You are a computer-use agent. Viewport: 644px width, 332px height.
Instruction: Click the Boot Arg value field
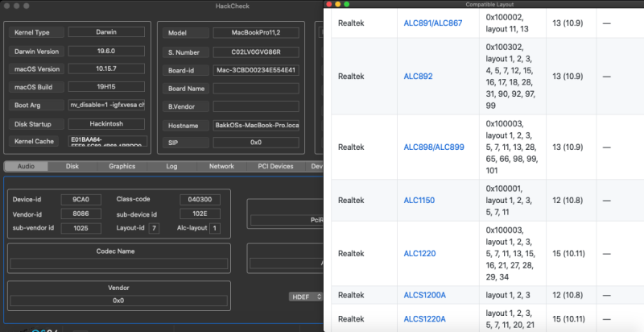106,105
